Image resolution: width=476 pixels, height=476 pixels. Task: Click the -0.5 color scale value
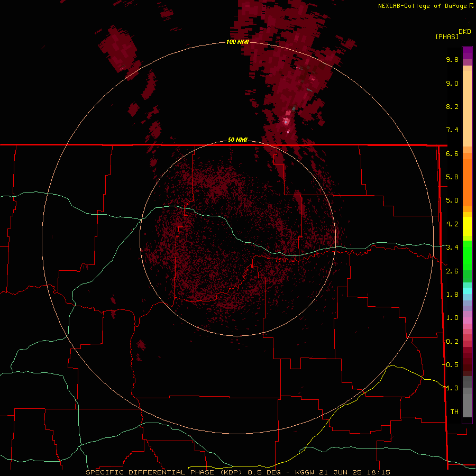coord(450,365)
